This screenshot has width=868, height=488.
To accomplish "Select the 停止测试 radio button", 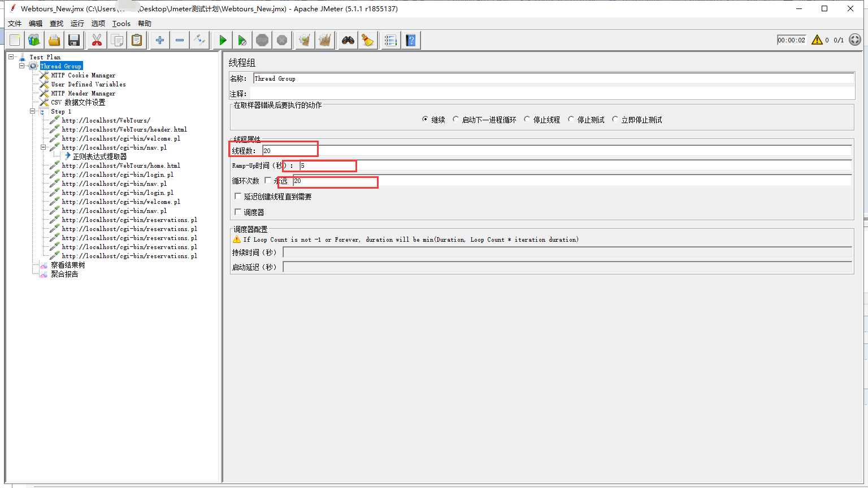I will point(571,120).
